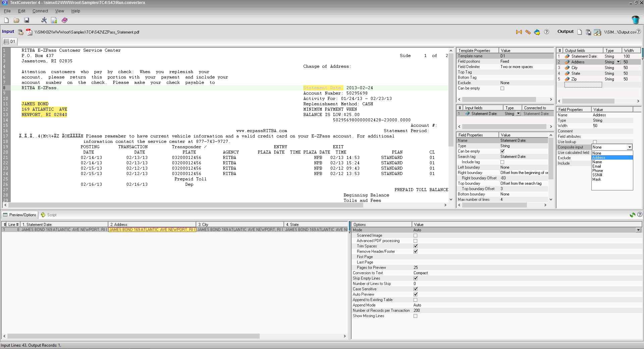Click the help icon beside refresh preview

pos(640,215)
